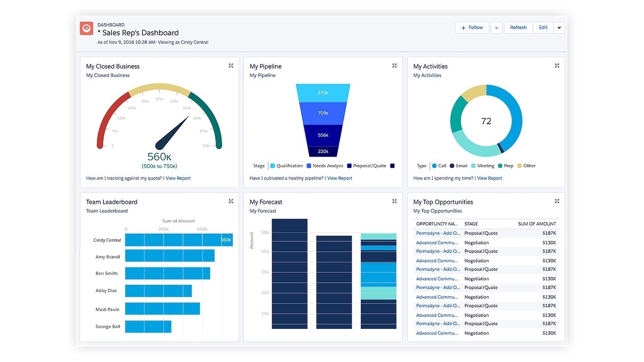644x362 pixels.
Task: Expand the My Closed Business gauge widget
Action: (231, 65)
